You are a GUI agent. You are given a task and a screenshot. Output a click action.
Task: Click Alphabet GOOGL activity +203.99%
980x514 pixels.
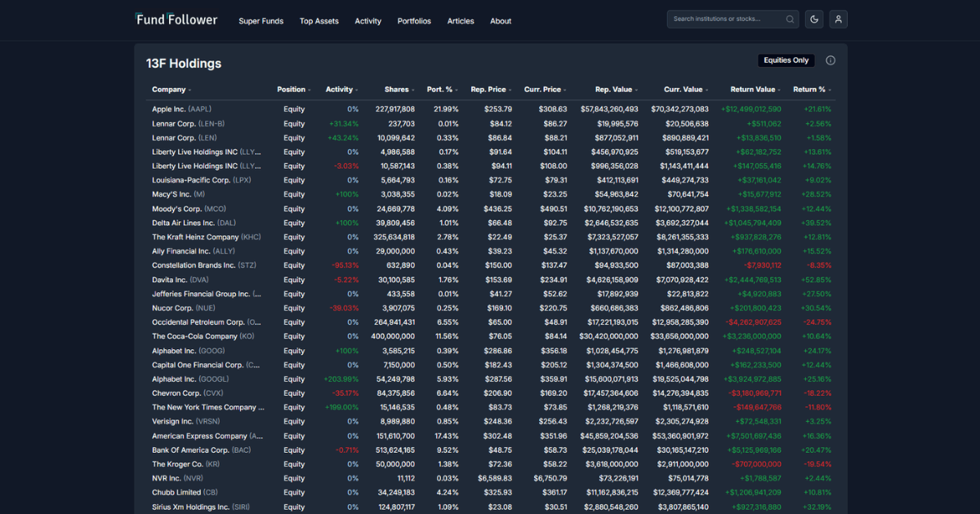341,379
